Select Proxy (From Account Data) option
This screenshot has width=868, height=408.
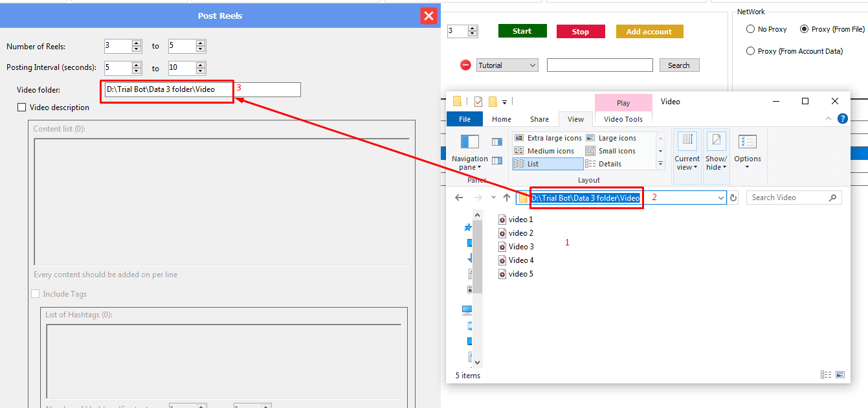coord(751,51)
